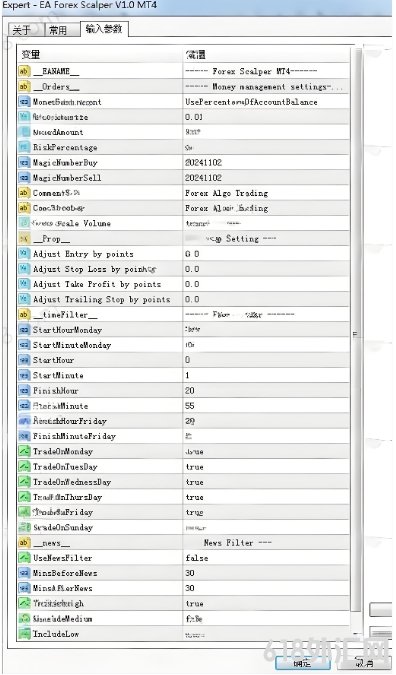Select StartMinute value 1
The width and height of the screenshot is (396, 675).
click(187, 375)
